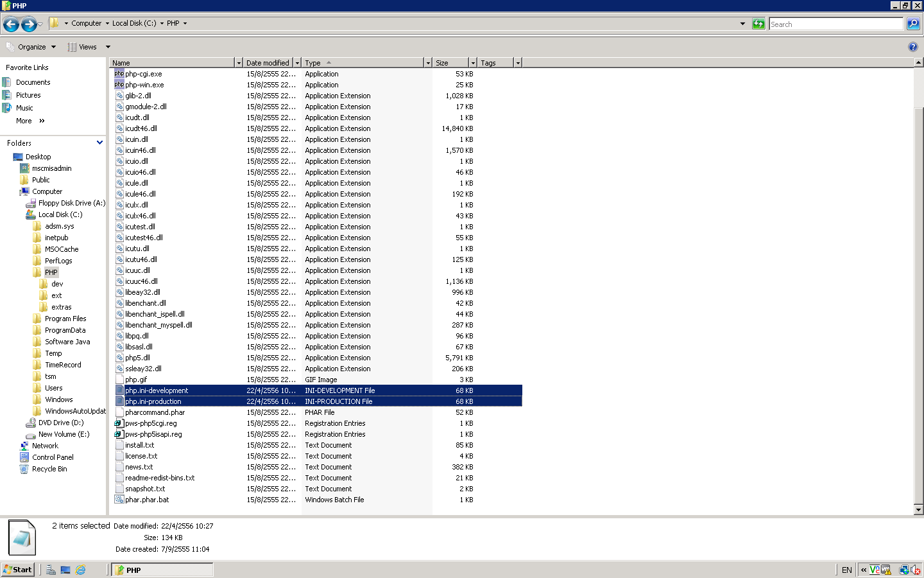Sort files by Date modified header
Image resolution: width=924 pixels, height=578 pixels.
(x=268, y=63)
